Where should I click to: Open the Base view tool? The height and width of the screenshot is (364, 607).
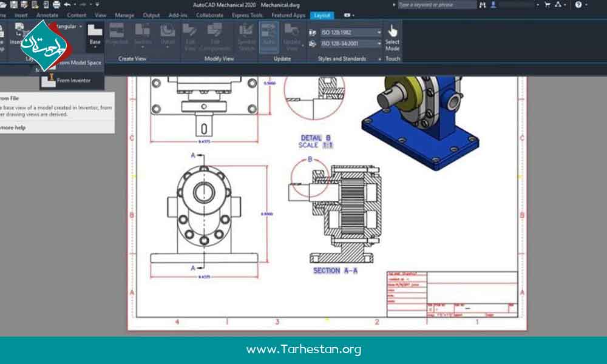pos(95,36)
